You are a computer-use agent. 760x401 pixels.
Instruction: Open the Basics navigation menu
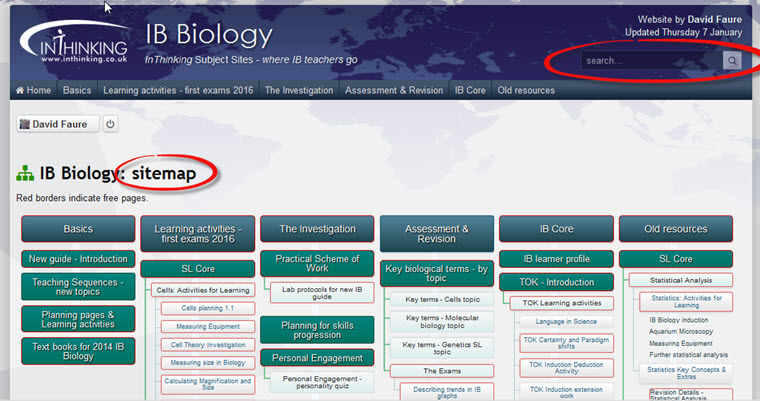point(77,90)
